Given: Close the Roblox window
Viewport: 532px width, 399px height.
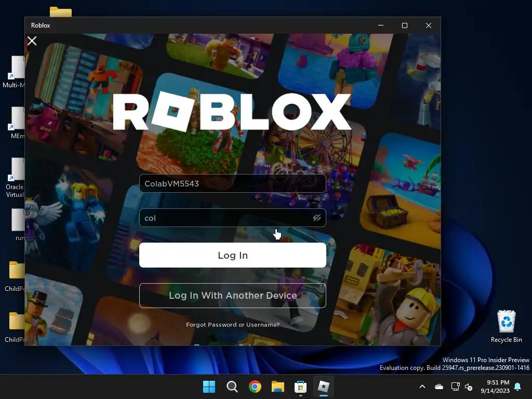Looking at the screenshot, I should 429,25.
